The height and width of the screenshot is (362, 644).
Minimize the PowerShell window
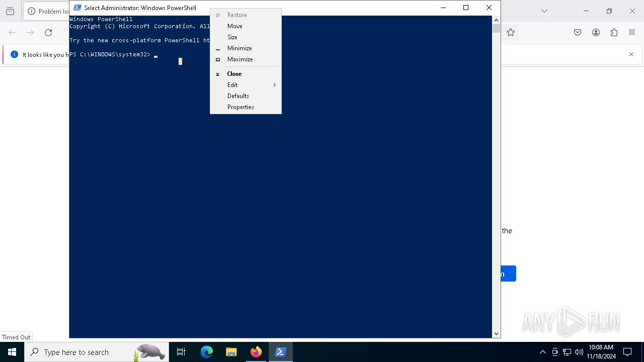click(443, 8)
